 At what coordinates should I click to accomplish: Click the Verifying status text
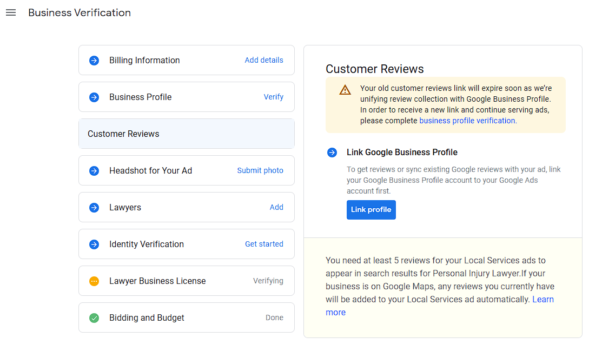(268, 281)
